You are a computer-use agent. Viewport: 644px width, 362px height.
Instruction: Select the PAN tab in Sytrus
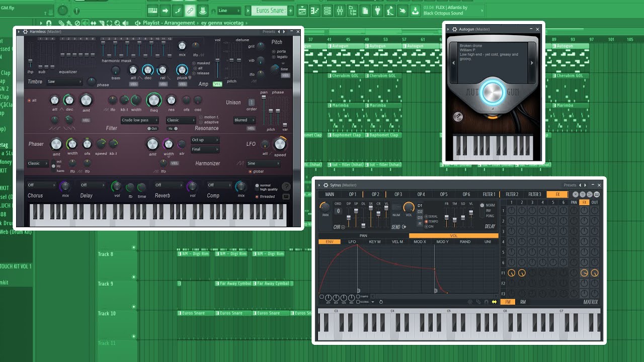[x=363, y=235]
